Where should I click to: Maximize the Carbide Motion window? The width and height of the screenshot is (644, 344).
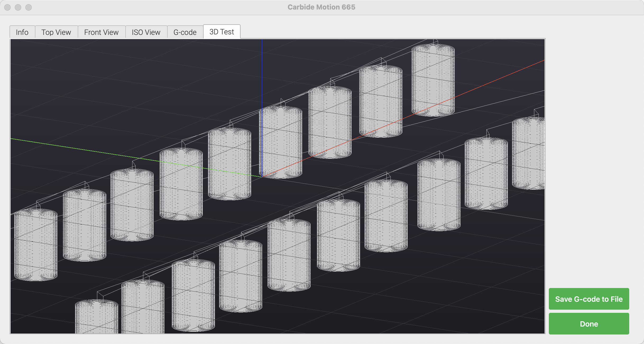[x=29, y=7]
